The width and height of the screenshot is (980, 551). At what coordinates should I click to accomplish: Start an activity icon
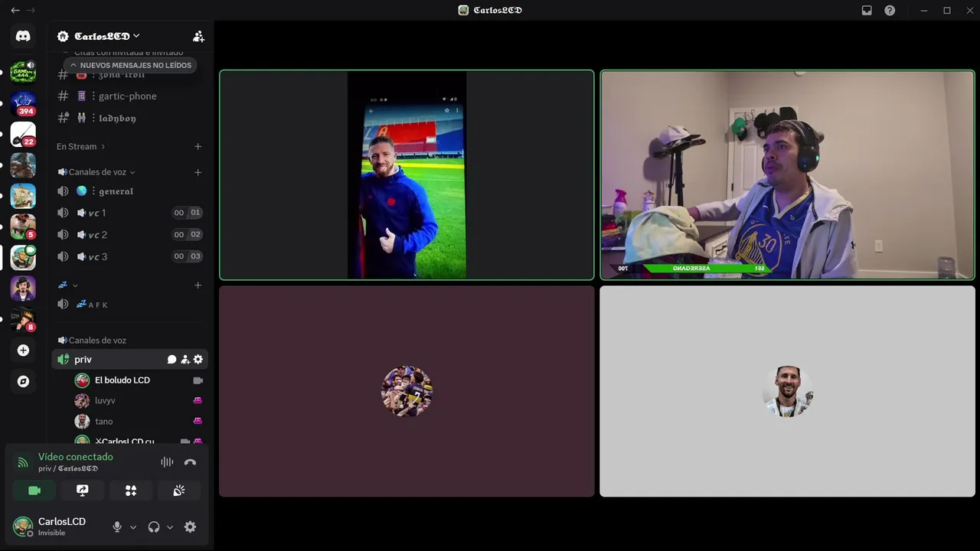coord(131,491)
